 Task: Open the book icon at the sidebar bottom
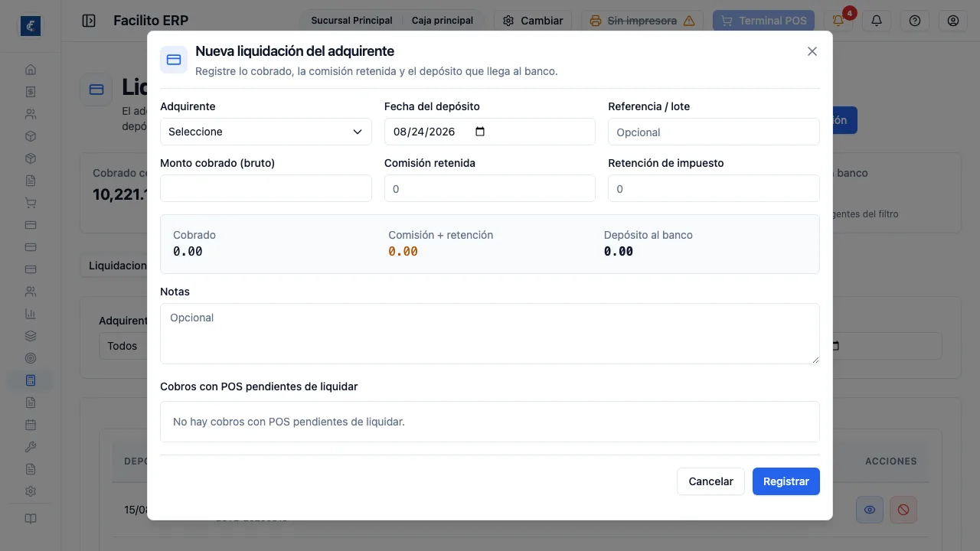31,519
